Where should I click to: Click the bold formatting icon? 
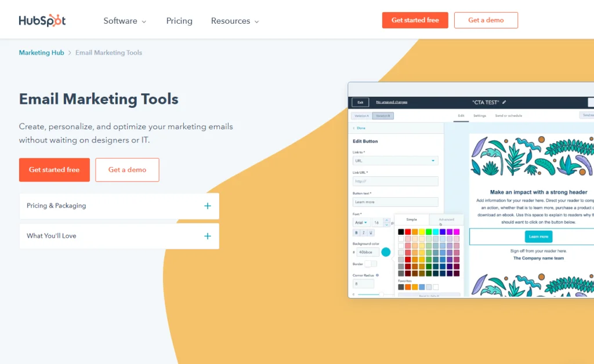coord(356,232)
